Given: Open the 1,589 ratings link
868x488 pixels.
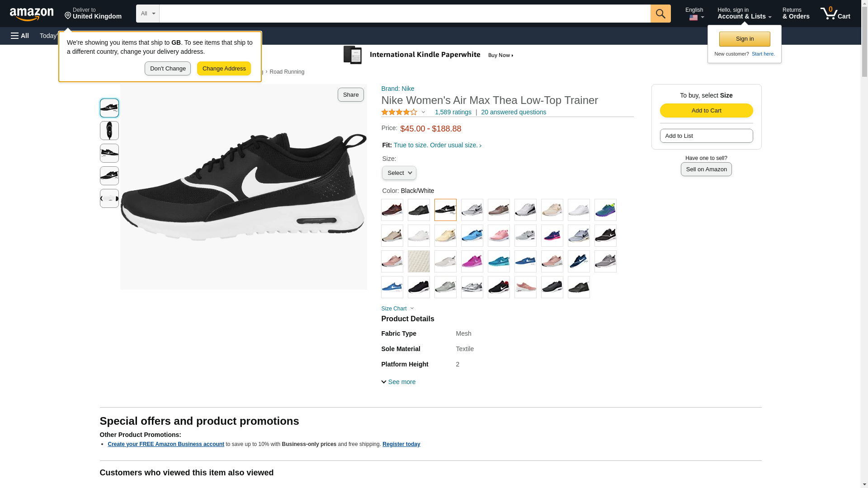Looking at the screenshot, I should pyautogui.click(x=453, y=112).
